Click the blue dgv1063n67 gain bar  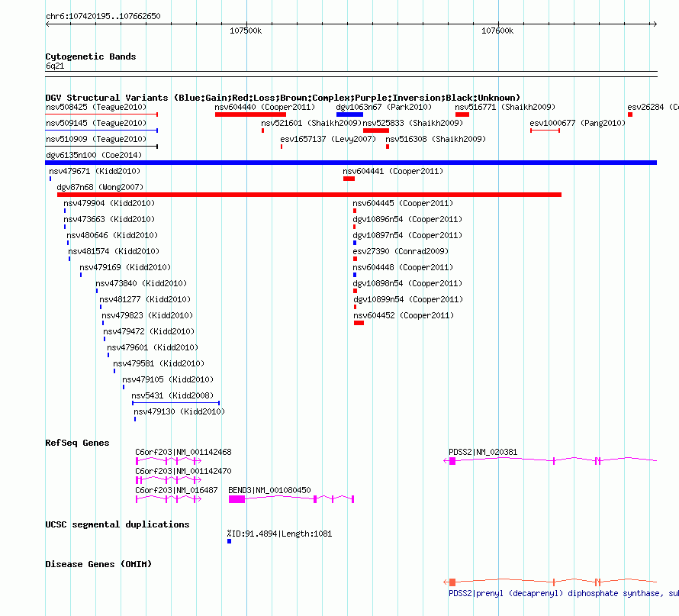click(349, 114)
